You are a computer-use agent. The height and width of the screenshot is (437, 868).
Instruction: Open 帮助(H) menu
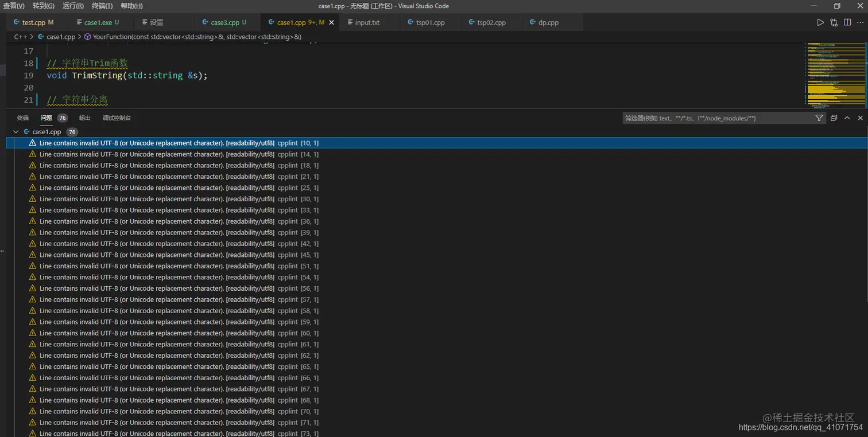tap(131, 6)
